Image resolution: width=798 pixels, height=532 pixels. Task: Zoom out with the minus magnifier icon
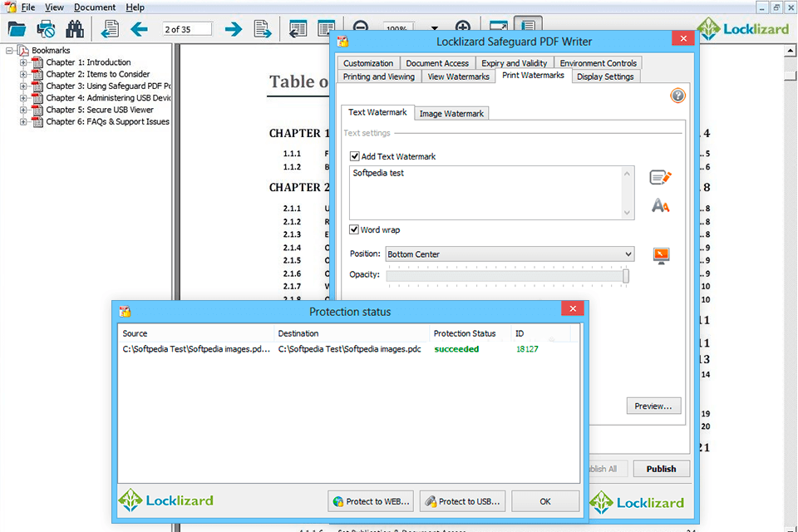[x=360, y=27]
